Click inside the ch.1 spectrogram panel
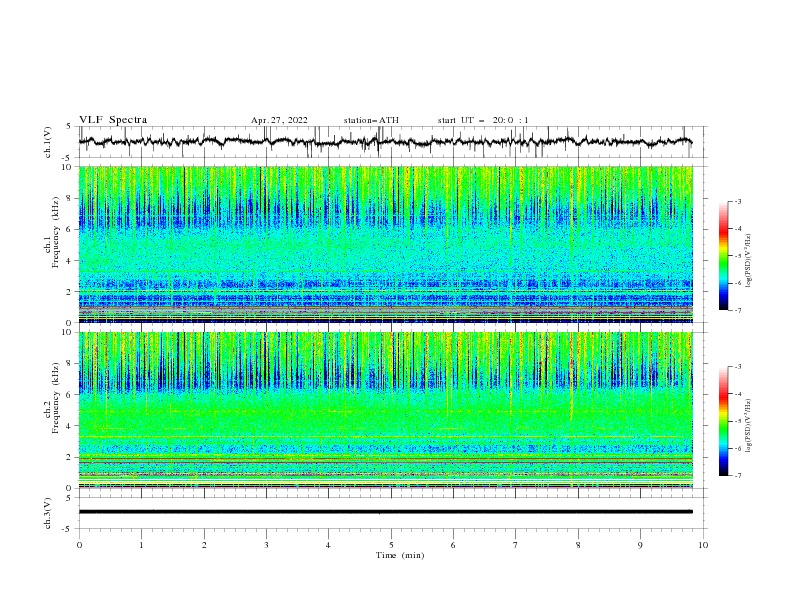Screen dimensions: 792x612 point(385,244)
